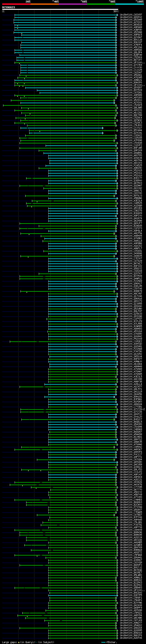Select hit UniRef100_A2YGV1

131,103
